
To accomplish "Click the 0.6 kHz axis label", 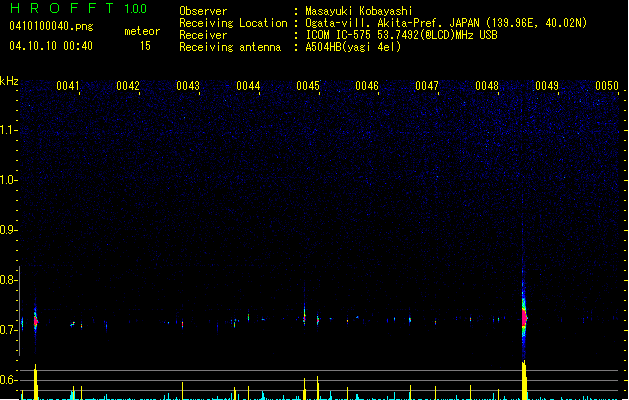I will (8, 380).
